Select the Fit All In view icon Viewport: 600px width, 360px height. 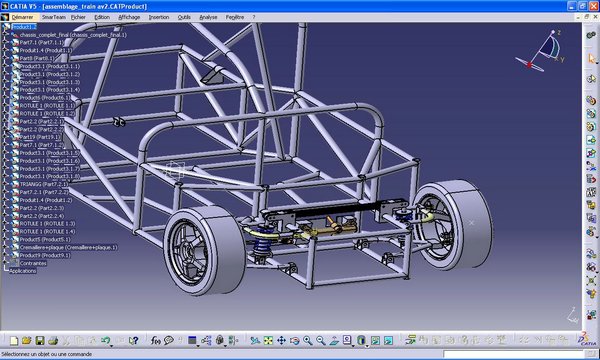(268, 340)
